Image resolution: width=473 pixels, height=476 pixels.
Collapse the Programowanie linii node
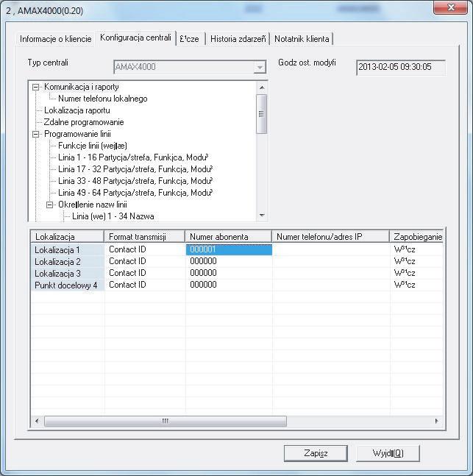pyautogui.click(x=35, y=134)
